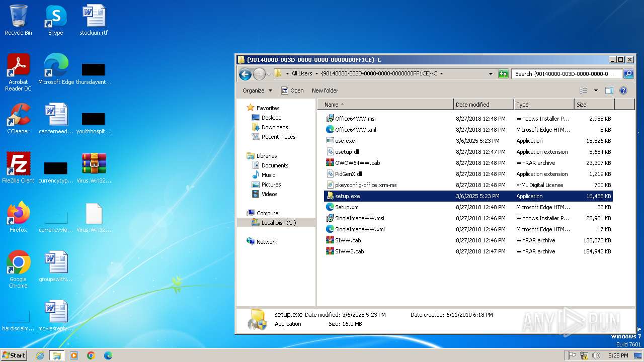Sort by Name column header
The image size is (644, 362).
[x=386, y=105]
